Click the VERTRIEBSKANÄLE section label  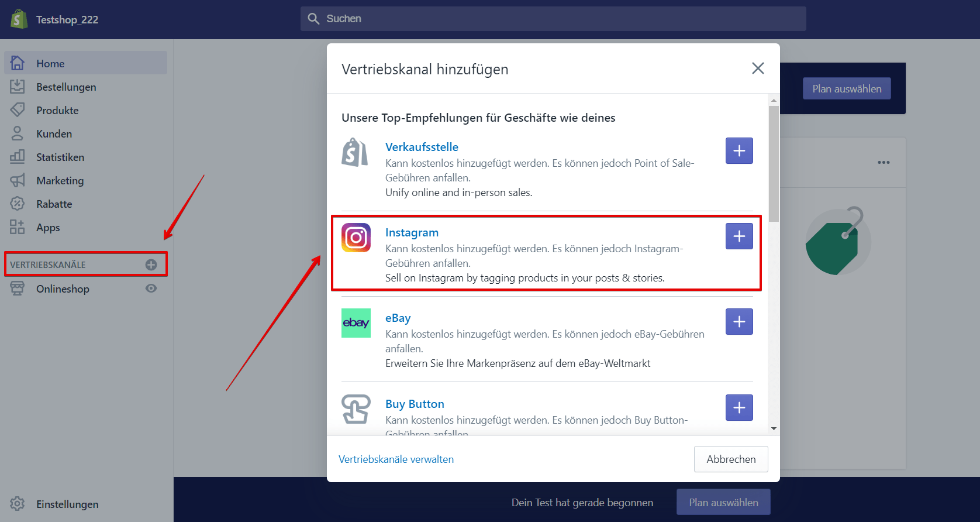pyautogui.click(x=48, y=265)
